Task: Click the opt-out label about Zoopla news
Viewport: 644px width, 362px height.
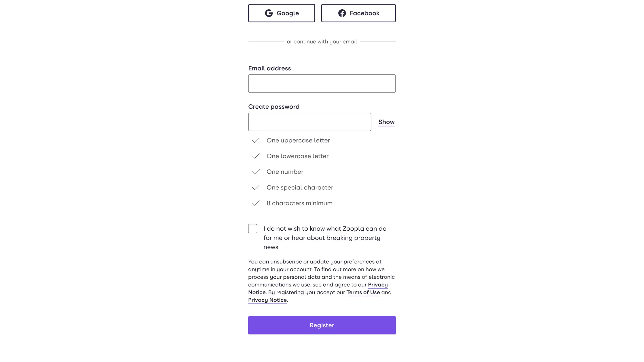Action: tap(324, 238)
